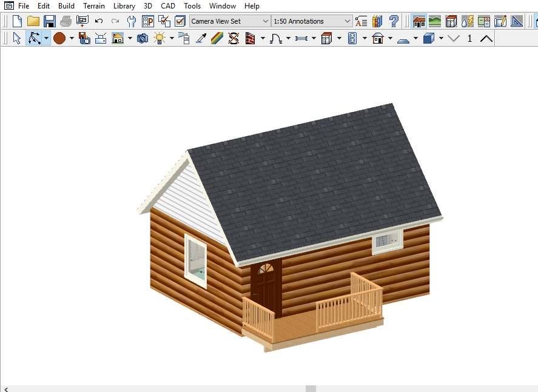Select the Cabinet tool in second toolbar
The width and height of the screenshot is (538, 392).
[x=326, y=38]
